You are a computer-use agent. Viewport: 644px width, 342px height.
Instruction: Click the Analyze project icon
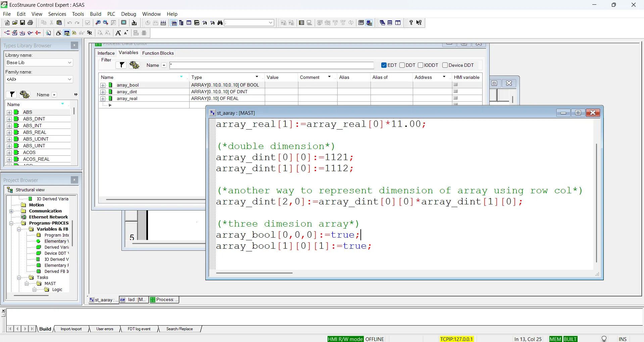point(148,23)
